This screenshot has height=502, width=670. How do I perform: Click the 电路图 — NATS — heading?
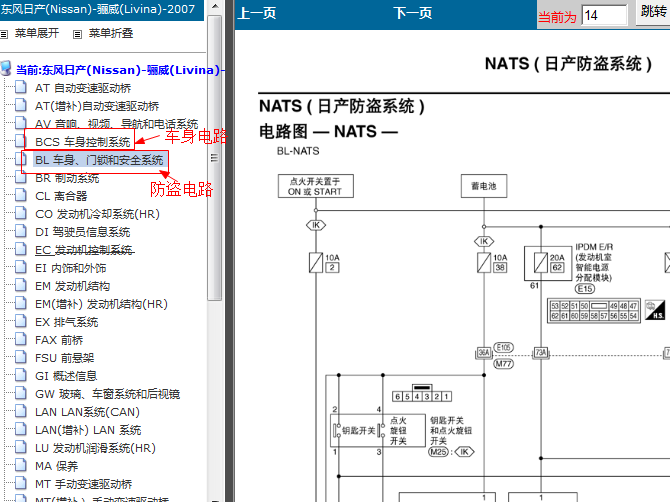[x=329, y=131]
